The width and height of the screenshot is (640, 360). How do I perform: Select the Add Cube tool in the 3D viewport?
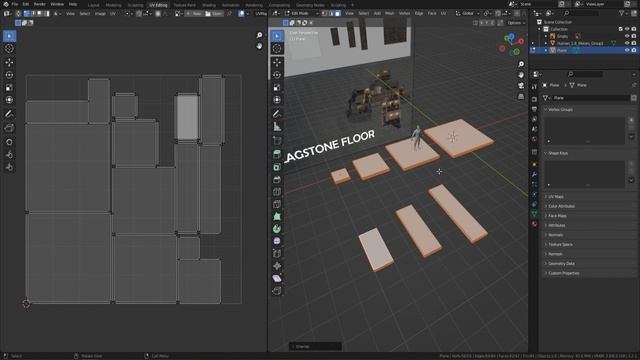coord(277,141)
